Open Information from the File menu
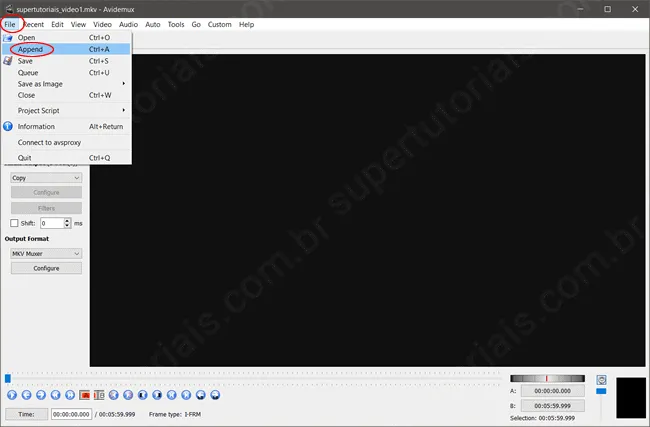This screenshot has height=427, width=650. (66, 126)
